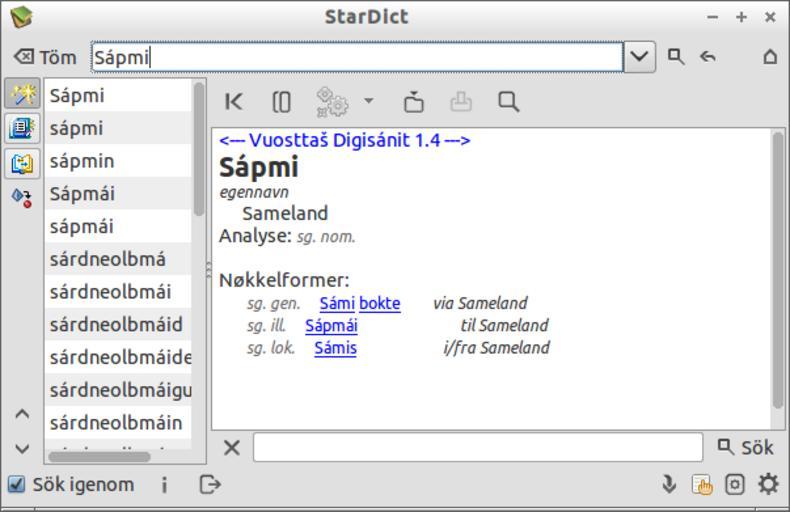Select sápmin in the word list

[x=82, y=161]
